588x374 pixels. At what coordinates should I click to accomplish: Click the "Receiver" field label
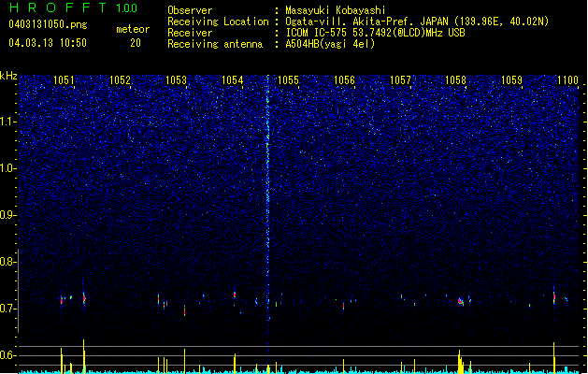[x=190, y=33]
